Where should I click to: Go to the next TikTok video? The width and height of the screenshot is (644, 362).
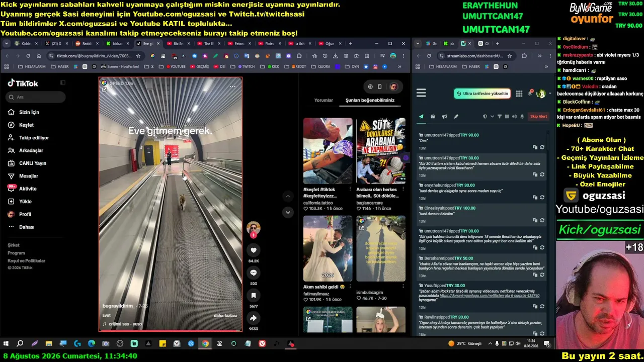(288, 212)
